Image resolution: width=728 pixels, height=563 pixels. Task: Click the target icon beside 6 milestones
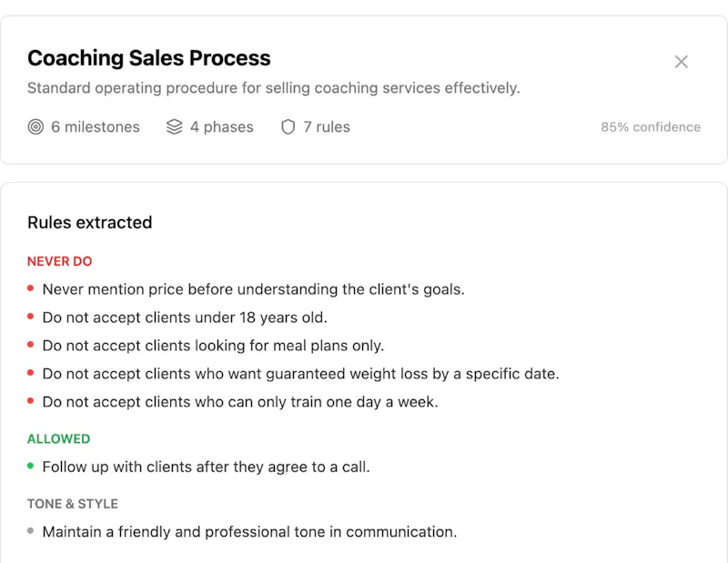click(35, 126)
